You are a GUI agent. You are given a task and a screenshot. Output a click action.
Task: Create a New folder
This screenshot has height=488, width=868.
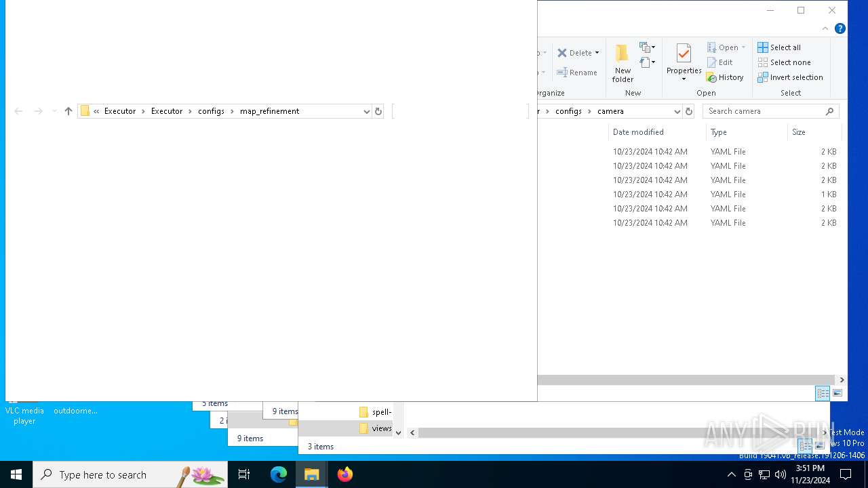pos(623,64)
